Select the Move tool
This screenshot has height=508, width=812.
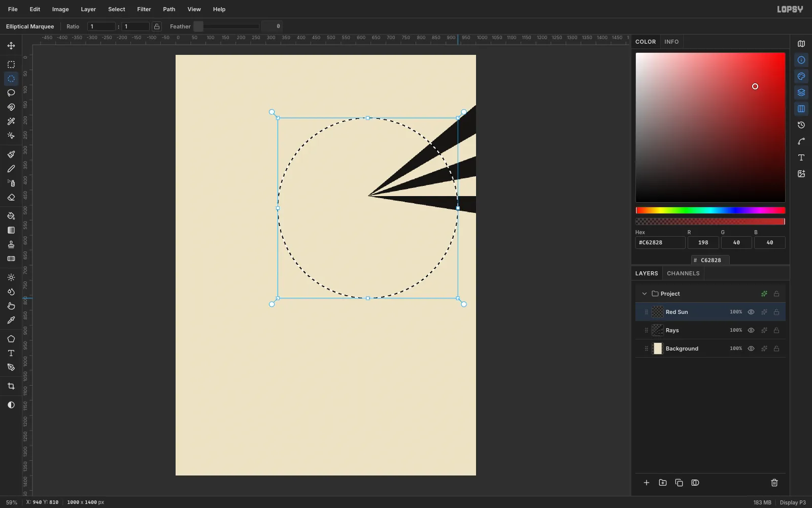[x=11, y=46]
